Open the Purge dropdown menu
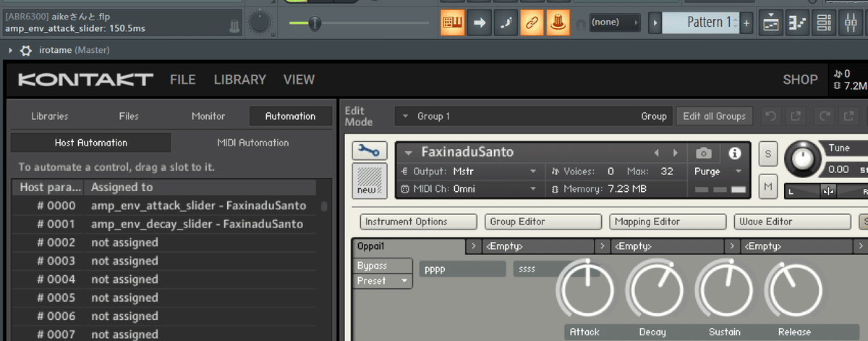The image size is (868, 341). (x=718, y=172)
